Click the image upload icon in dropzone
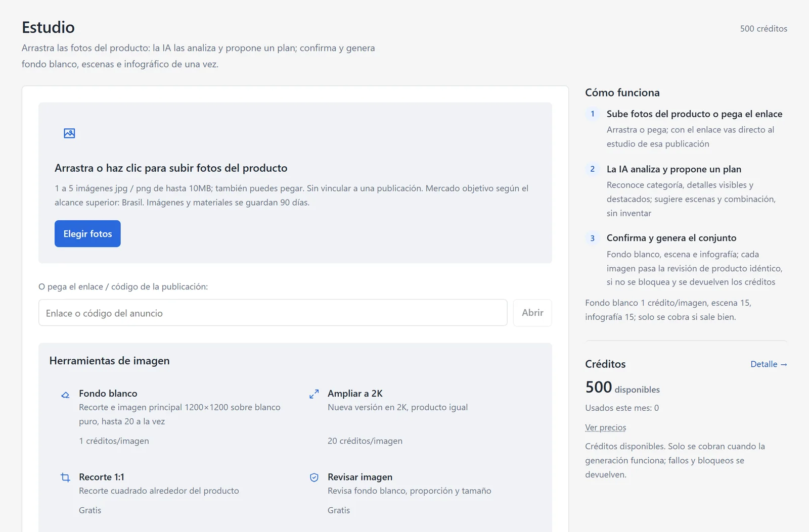Viewport: 809px width, 532px height. 69,133
